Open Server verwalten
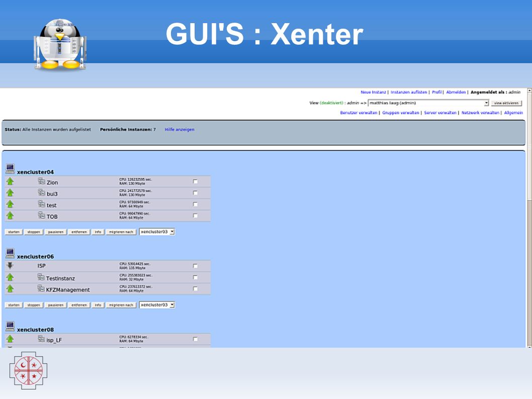The image size is (532, 399). pos(440,113)
